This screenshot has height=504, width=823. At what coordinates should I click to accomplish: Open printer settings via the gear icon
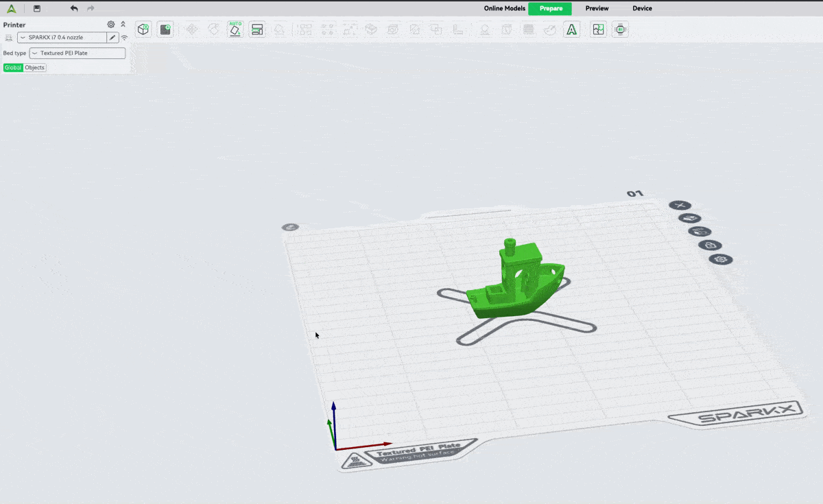point(111,25)
